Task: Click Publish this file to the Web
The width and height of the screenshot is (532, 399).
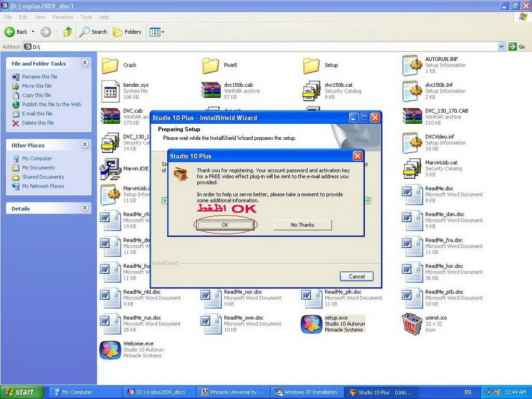Action: click(x=51, y=104)
